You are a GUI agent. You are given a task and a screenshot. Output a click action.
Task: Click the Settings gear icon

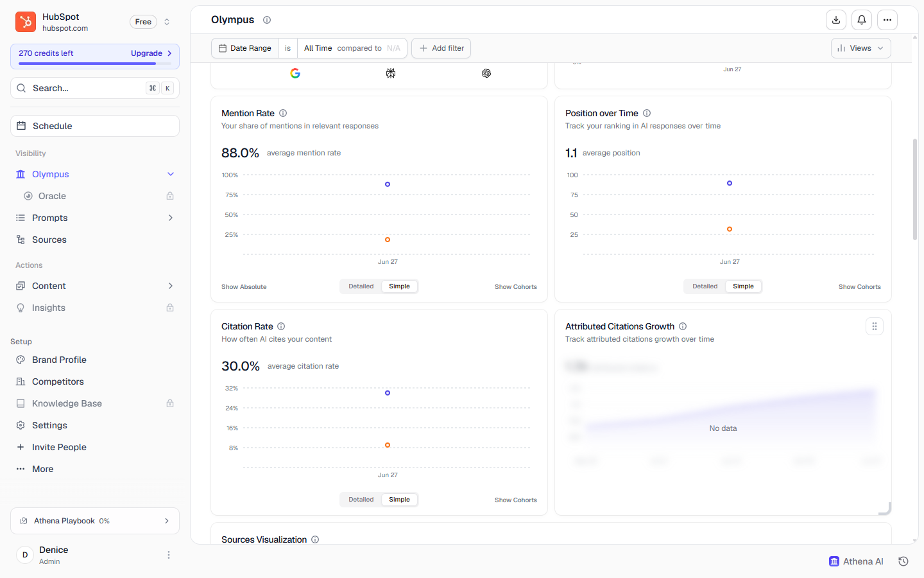[21, 425]
